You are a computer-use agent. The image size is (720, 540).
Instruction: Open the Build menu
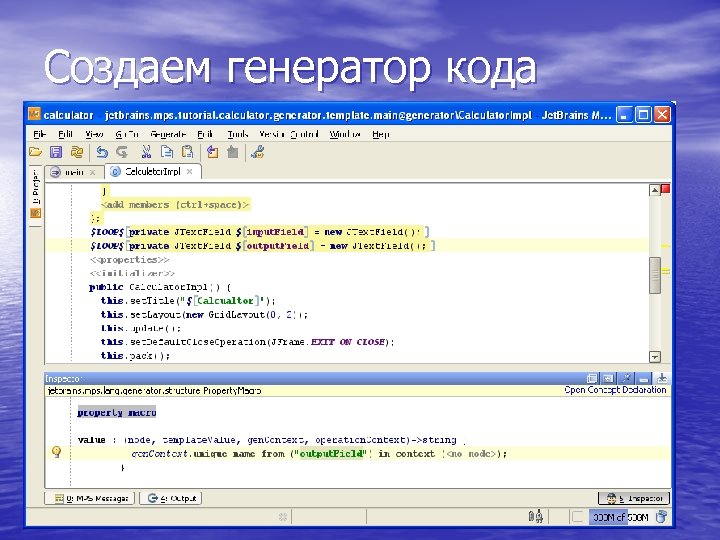point(205,134)
